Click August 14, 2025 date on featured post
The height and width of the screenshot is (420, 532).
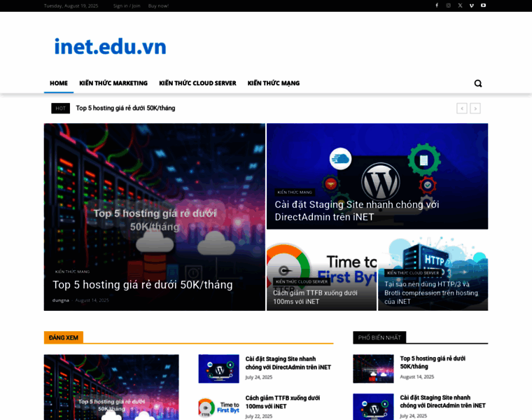coord(92,300)
